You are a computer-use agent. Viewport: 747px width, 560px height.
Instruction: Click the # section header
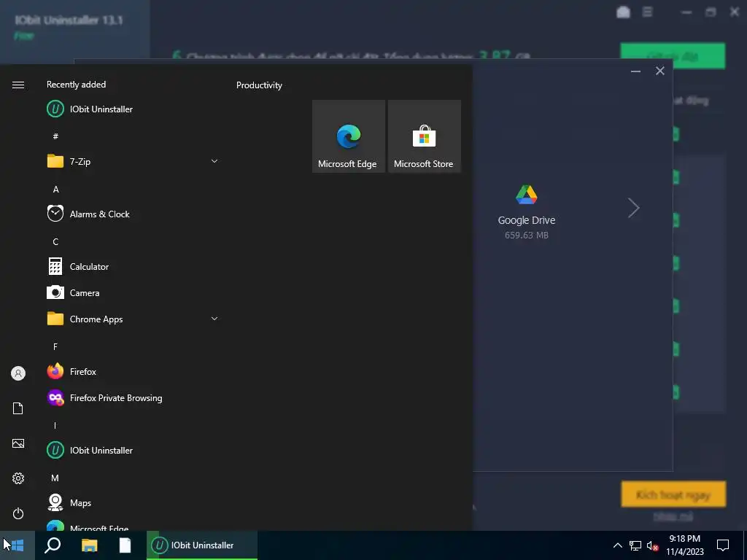(x=55, y=136)
